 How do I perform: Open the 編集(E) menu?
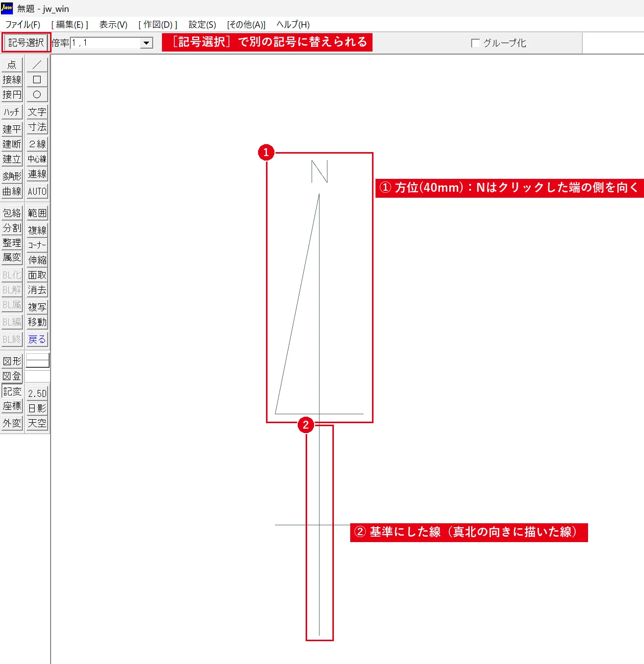tap(70, 25)
